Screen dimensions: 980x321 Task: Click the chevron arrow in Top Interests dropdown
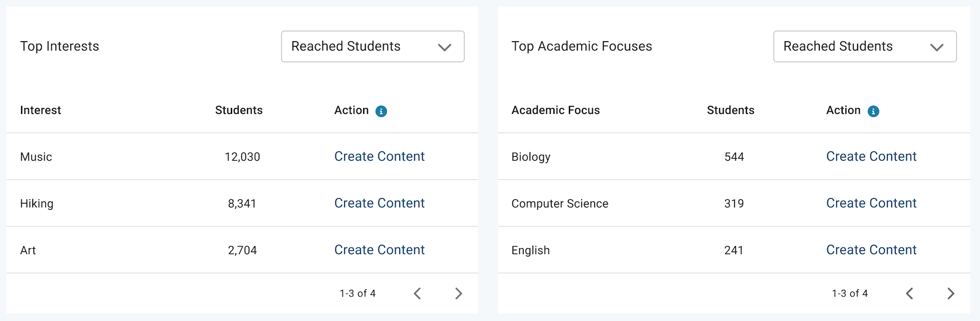pyautogui.click(x=444, y=47)
